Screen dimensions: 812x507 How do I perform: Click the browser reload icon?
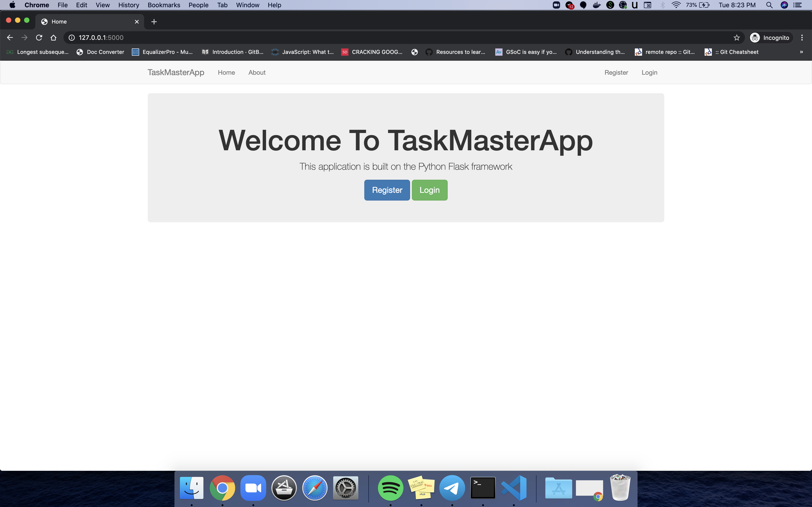tap(39, 38)
